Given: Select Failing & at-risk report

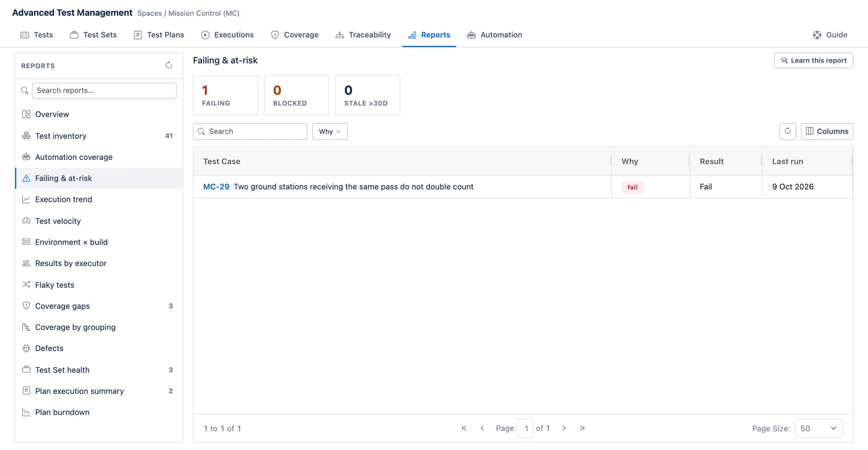Looking at the screenshot, I should [99, 178].
